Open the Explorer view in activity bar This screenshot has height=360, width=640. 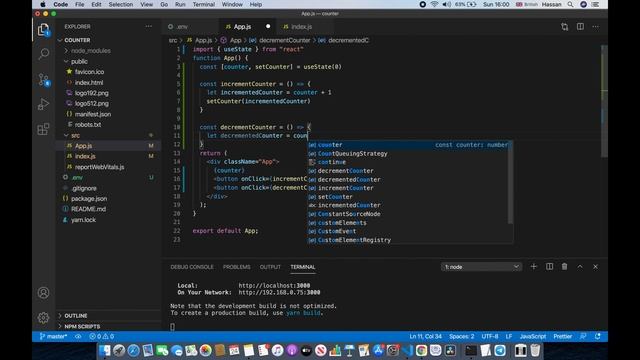click(43, 30)
